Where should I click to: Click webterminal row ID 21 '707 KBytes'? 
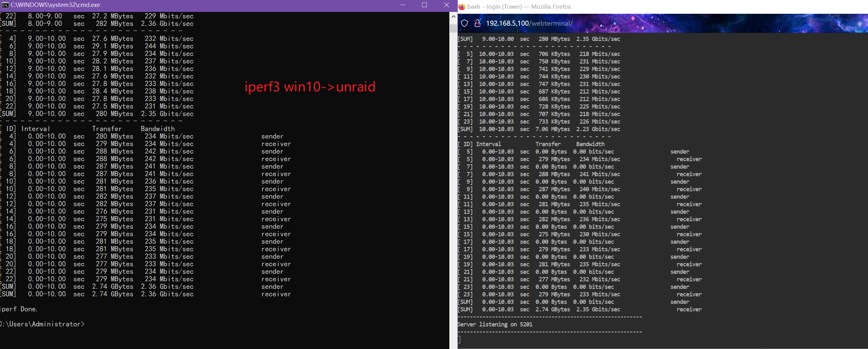click(539, 114)
